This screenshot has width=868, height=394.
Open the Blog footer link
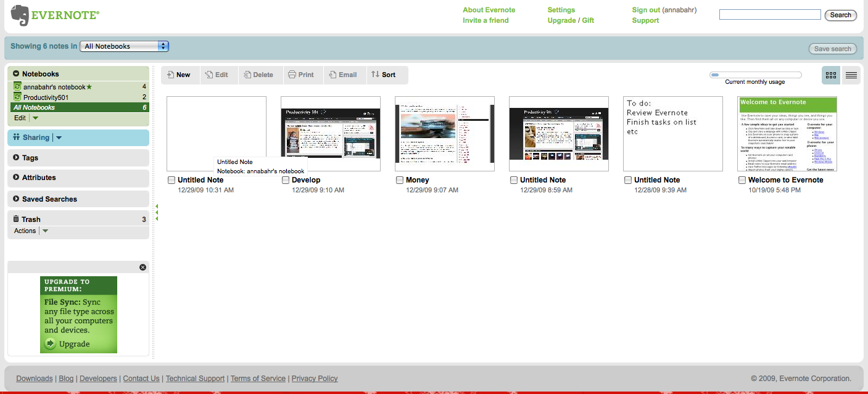pyautogui.click(x=66, y=379)
